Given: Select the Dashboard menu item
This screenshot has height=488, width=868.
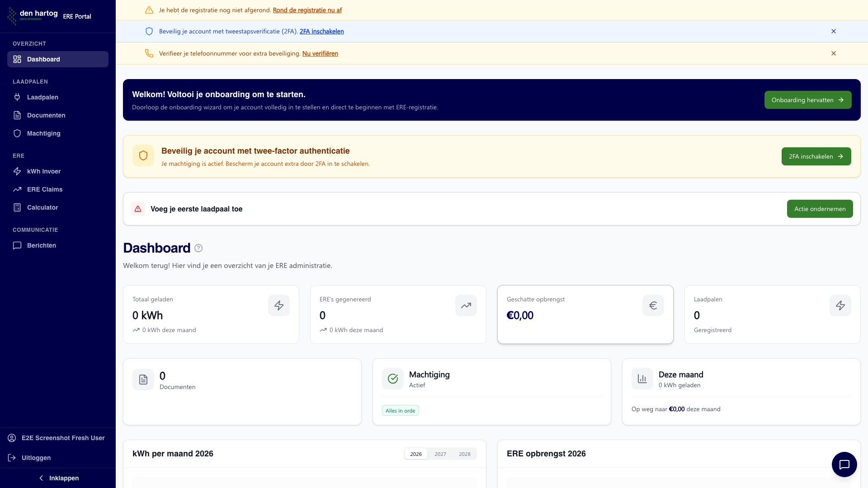Looking at the screenshot, I should (43, 59).
